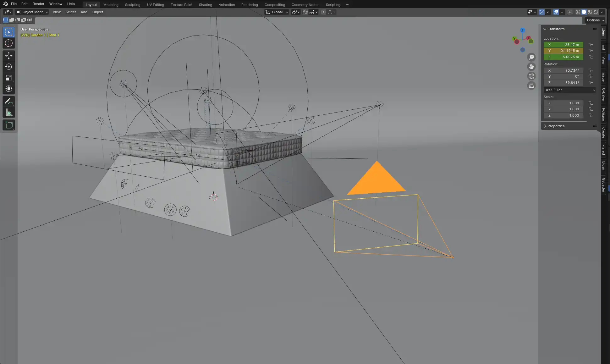Screen dimensions: 610x364
Task: Open the viewport Select menu
Action: point(71,12)
